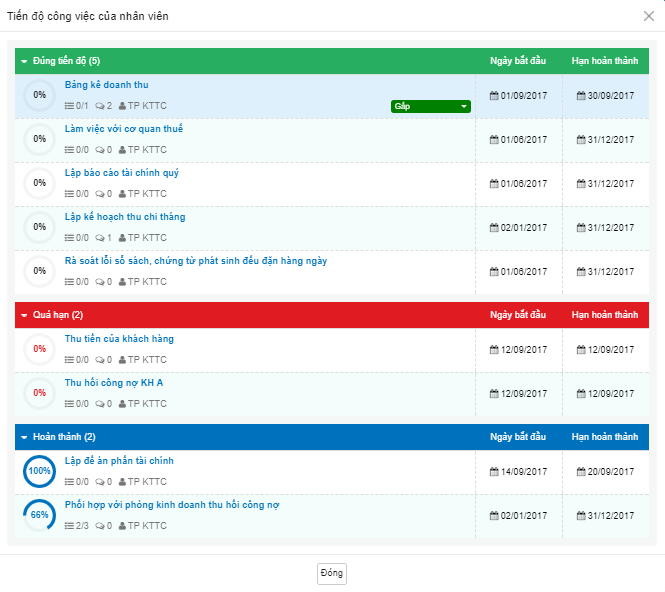This screenshot has height=592, width=665.
Task: Click assignee icon on Lập đề án phần tài chính
Action: 123,482
